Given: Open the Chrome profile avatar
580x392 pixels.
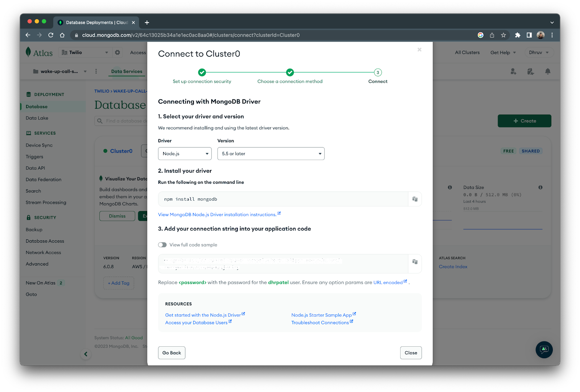Looking at the screenshot, I should coord(540,35).
